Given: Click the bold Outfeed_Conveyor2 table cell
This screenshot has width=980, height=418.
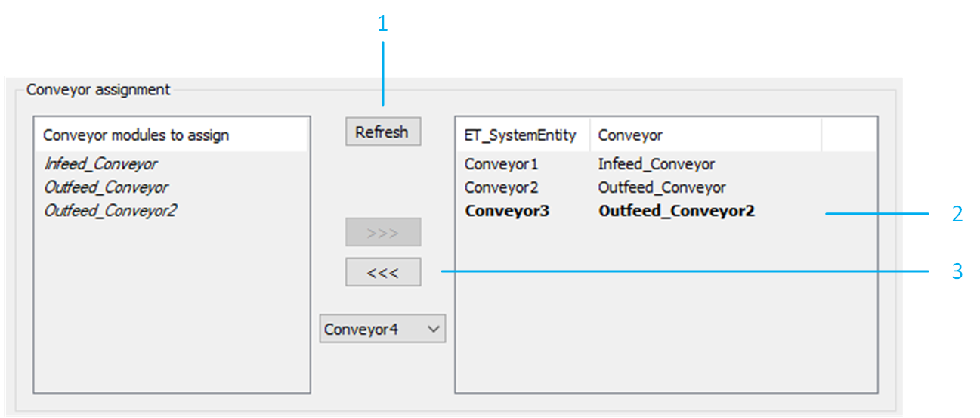Looking at the screenshot, I should tap(676, 211).
